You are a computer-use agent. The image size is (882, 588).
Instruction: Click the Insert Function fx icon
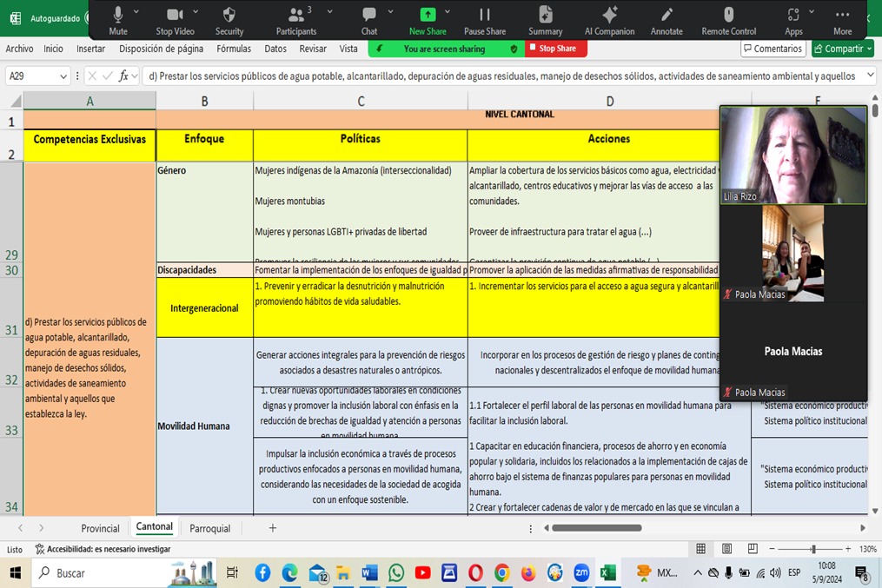tap(123, 76)
